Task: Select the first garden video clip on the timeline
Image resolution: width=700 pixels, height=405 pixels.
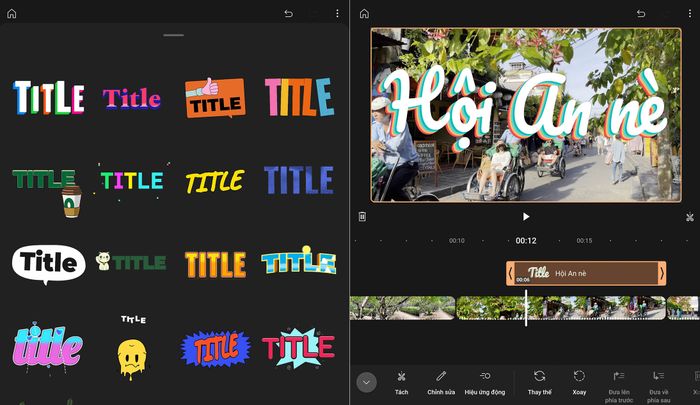Action: 402,308
